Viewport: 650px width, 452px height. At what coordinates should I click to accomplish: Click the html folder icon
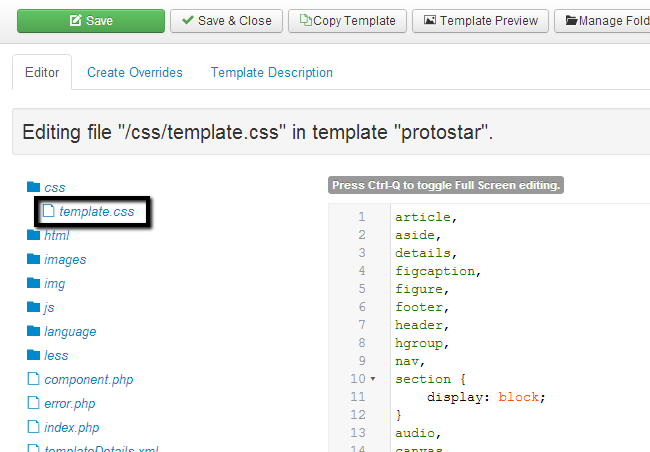tap(34, 235)
